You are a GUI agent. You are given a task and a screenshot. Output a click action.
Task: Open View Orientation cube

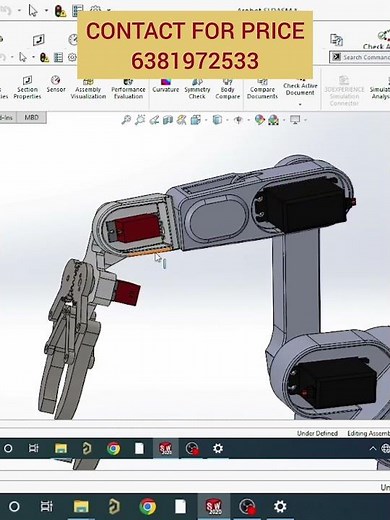coord(196,120)
